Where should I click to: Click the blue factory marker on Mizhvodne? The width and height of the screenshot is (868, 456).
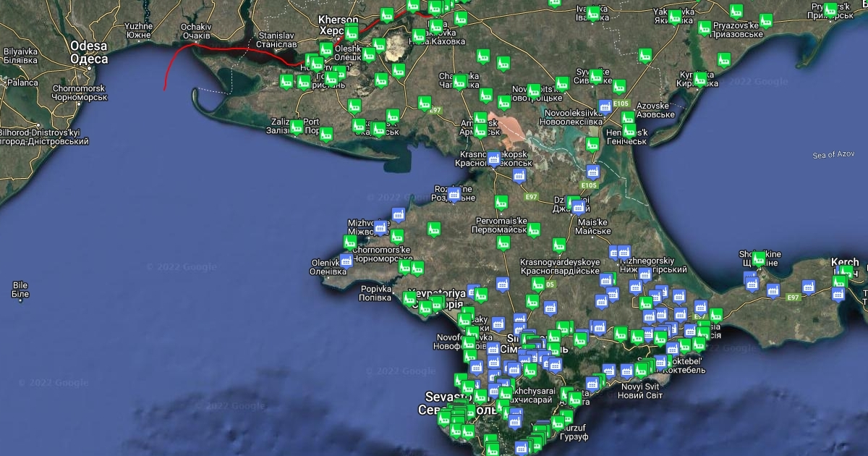[380, 228]
